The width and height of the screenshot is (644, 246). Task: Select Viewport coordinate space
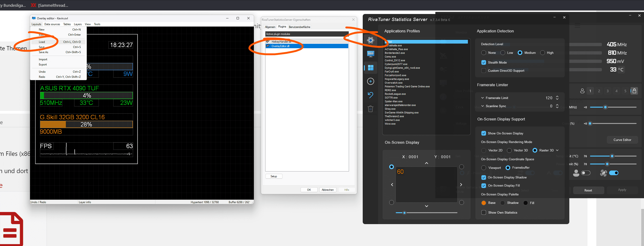click(x=483, y=168)
